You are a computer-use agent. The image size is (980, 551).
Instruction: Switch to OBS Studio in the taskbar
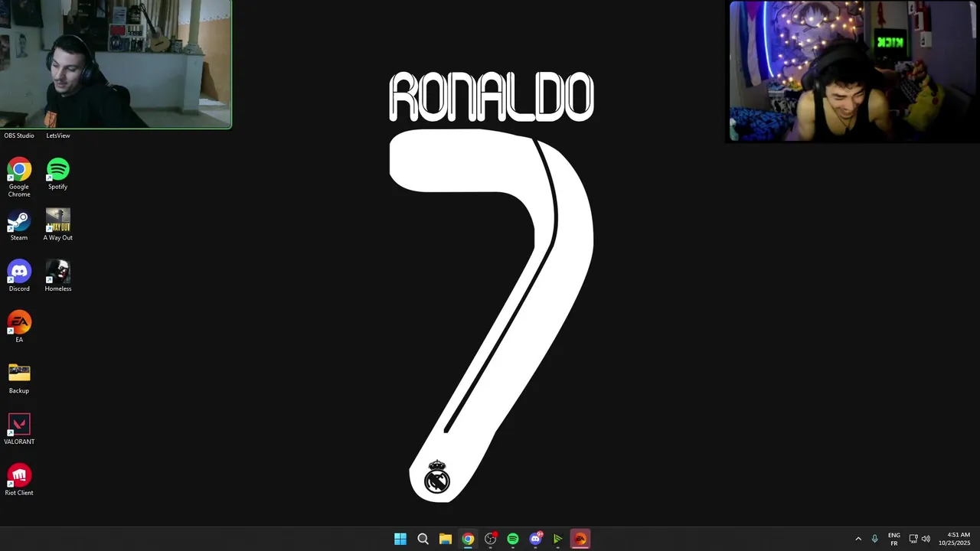[x=491, y=539]
